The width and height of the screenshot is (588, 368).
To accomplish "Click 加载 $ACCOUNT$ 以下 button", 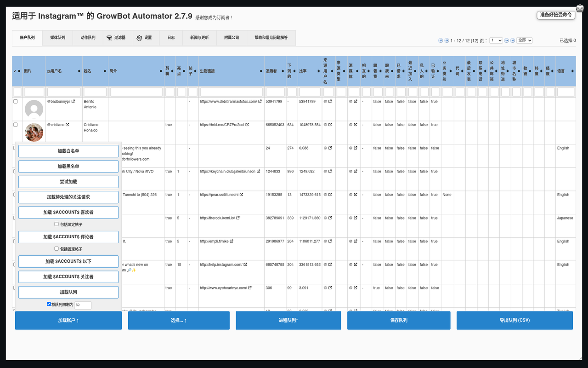I will (x=68, y=261).
